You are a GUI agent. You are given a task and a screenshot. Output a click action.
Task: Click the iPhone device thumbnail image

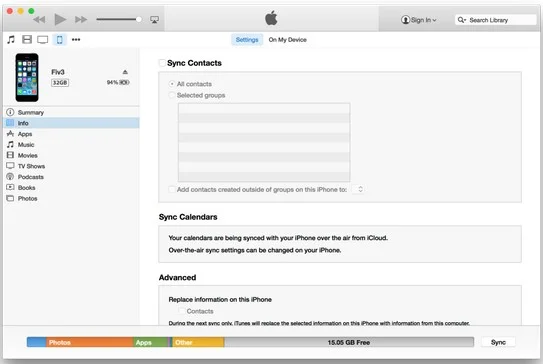27,77
